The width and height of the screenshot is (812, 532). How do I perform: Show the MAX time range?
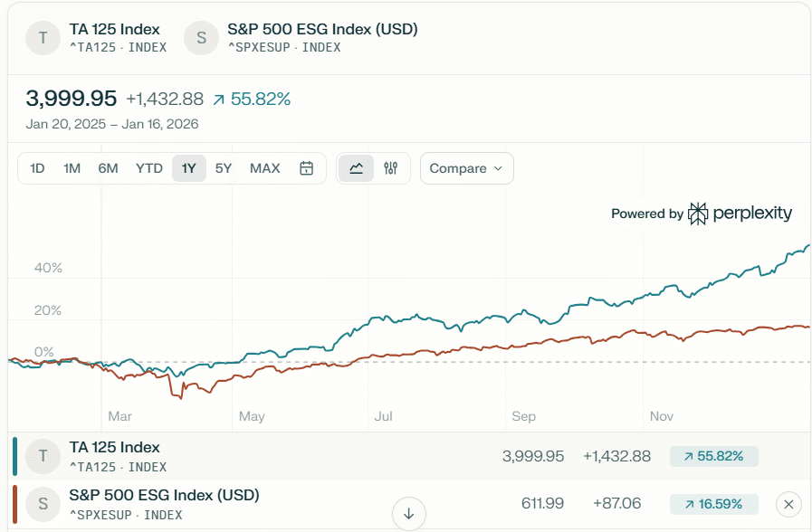[x=265, y=168]
